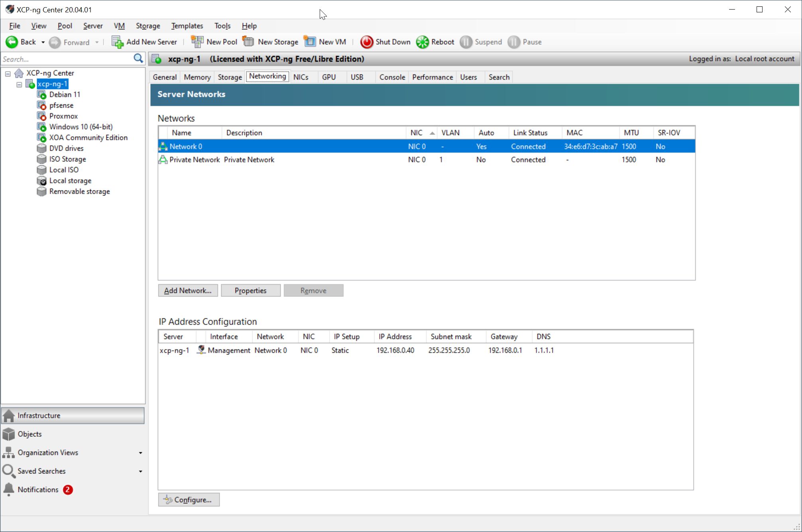The height and width of the screenshot is (532, 802).
Task: Collapse the XCP-ng Center root node
Action: click(x=8, y=73)
